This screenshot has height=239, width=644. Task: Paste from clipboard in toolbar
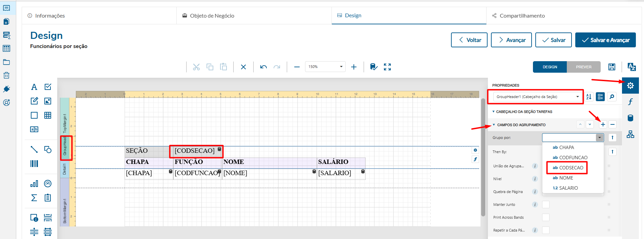click(223, 67)
